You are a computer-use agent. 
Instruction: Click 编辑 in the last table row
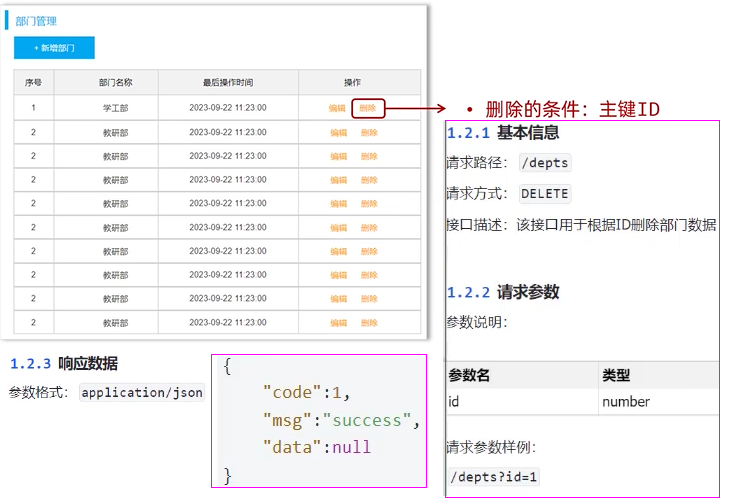pos(337,323)
